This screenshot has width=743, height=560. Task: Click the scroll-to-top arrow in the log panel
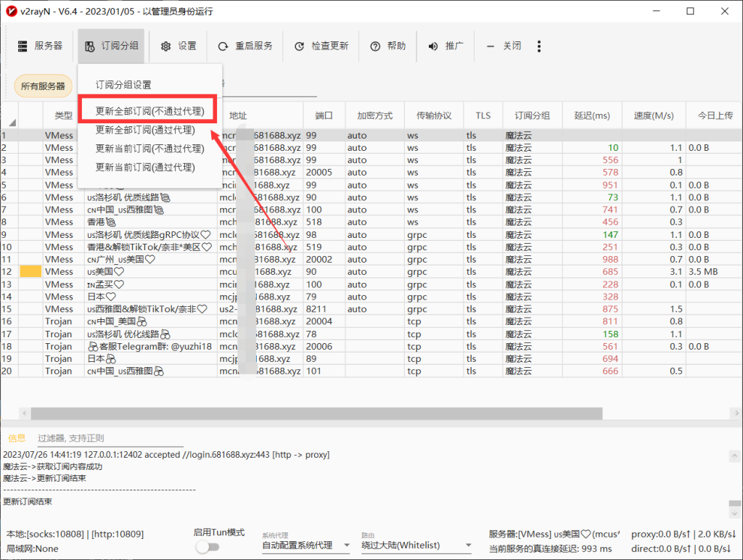coord(733,456)
